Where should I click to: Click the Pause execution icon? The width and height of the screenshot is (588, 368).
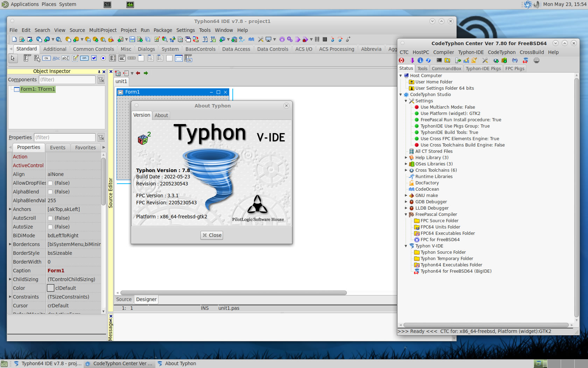(317, 39)
